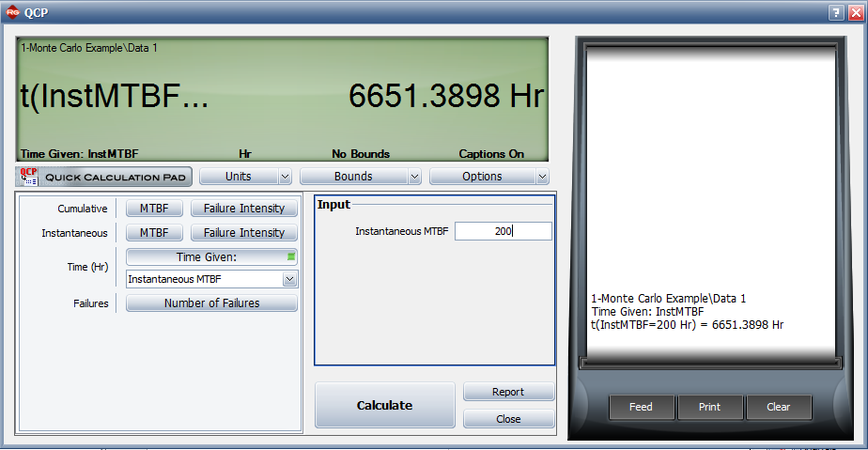Screen dimensions: 868x450
Task: Click the display header '1-Monte Carlo Example\Data 1'
Action: (x=89, y=48)
